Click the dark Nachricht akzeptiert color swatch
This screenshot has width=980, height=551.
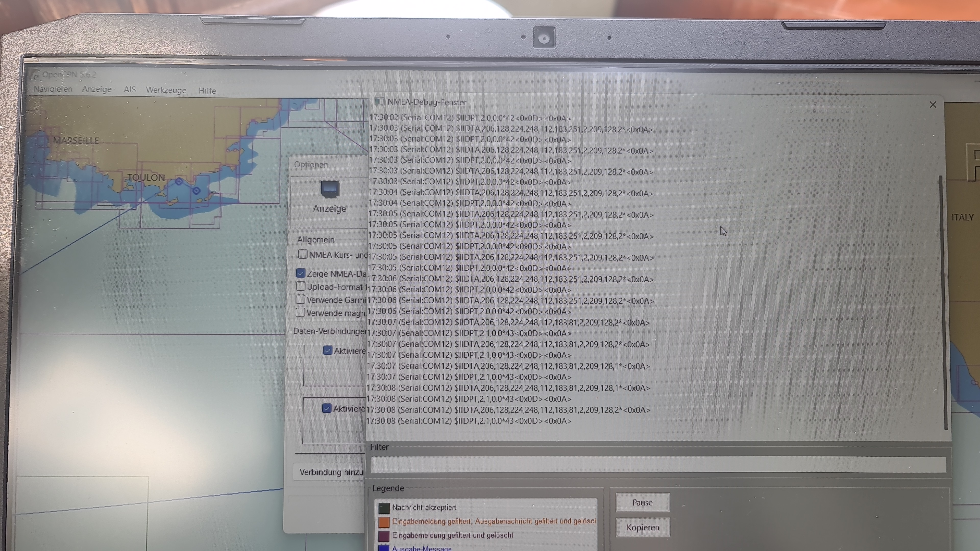click(x=384, y=508)
